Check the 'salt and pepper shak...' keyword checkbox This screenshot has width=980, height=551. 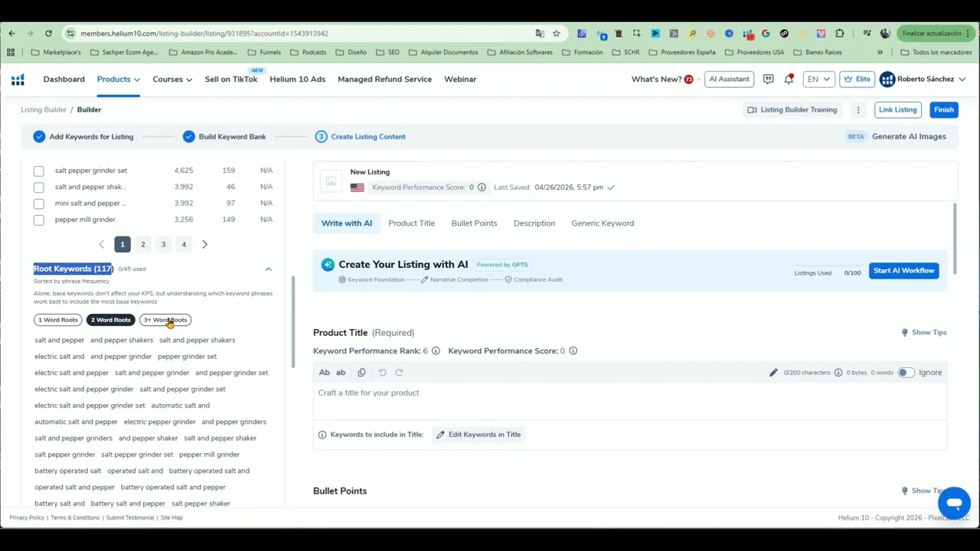pyautogui.click(x=39, y=187)
